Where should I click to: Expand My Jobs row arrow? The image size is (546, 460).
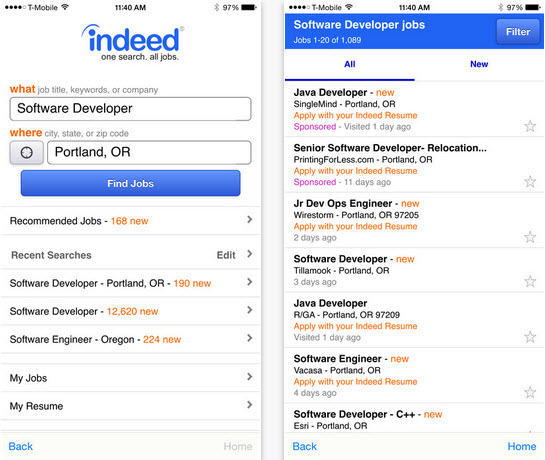click(x=249, y=377)
